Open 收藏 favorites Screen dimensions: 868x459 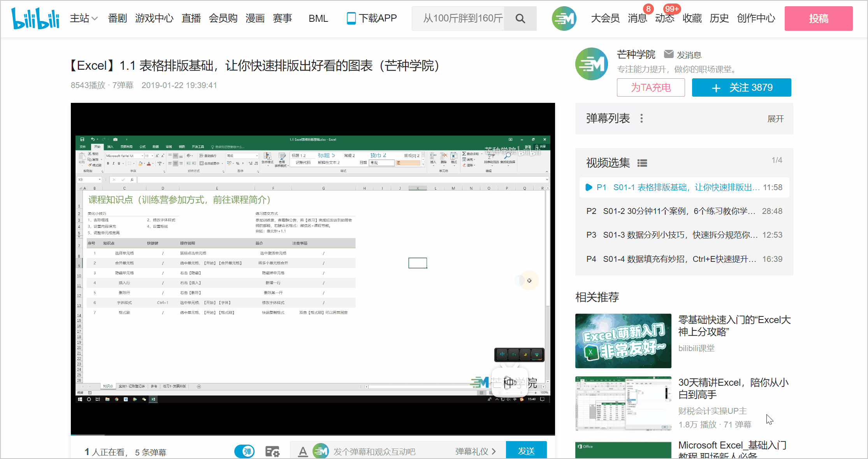(692, 18)
